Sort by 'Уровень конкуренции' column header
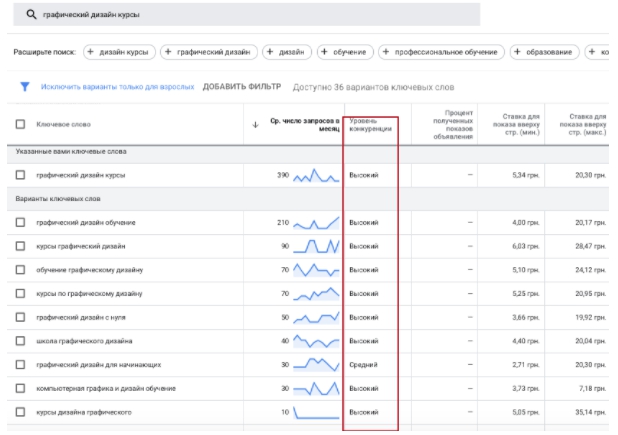Image resolution: width=618 pixels, height=435 pixels. click(370, 125)
